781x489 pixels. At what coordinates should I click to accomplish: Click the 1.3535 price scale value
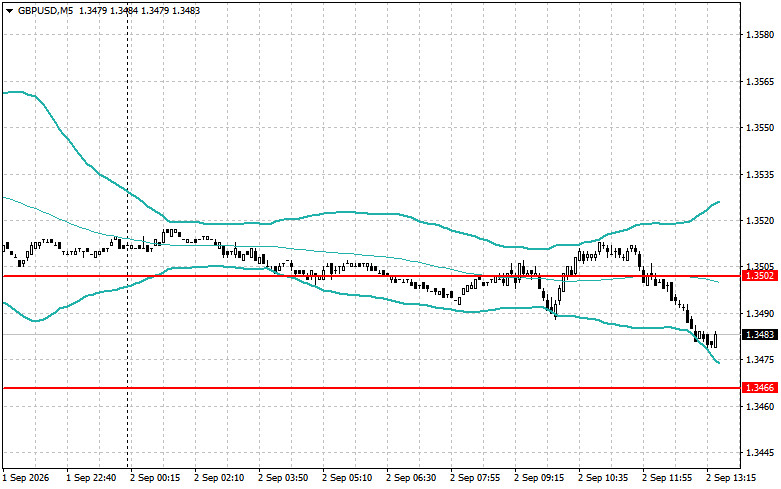760,175
